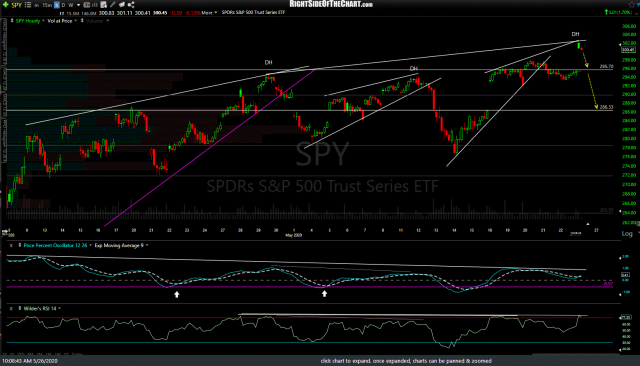The width and height of the screenshot is (640, 366).
Task: Click the 'click chart to expand' caption
Action: point(406,361)
